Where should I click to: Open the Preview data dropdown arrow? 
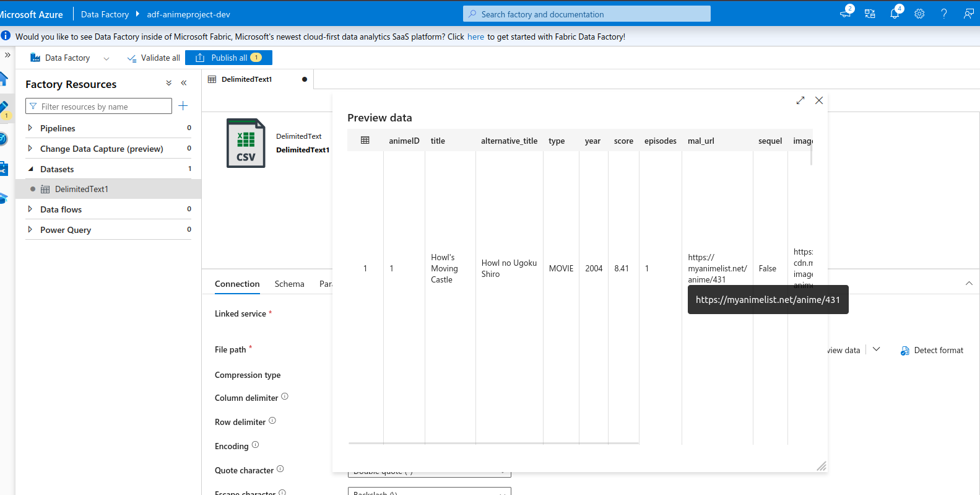tap(877, 349)
